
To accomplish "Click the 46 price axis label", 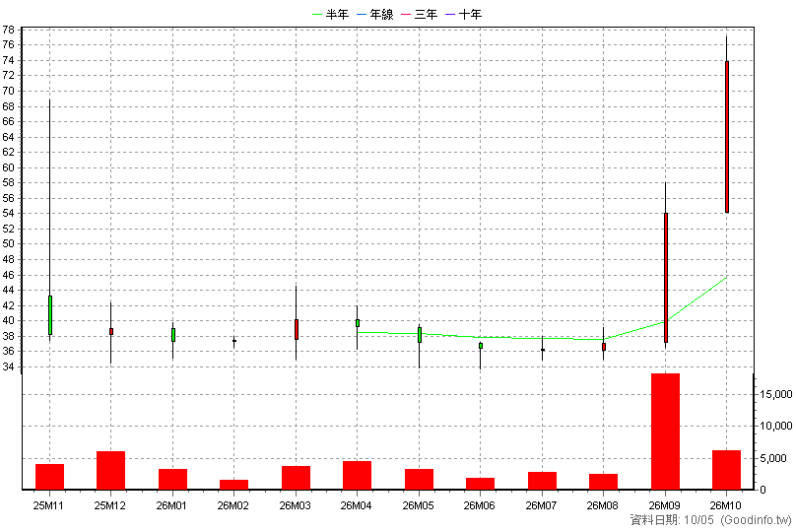I will (8, 275).
